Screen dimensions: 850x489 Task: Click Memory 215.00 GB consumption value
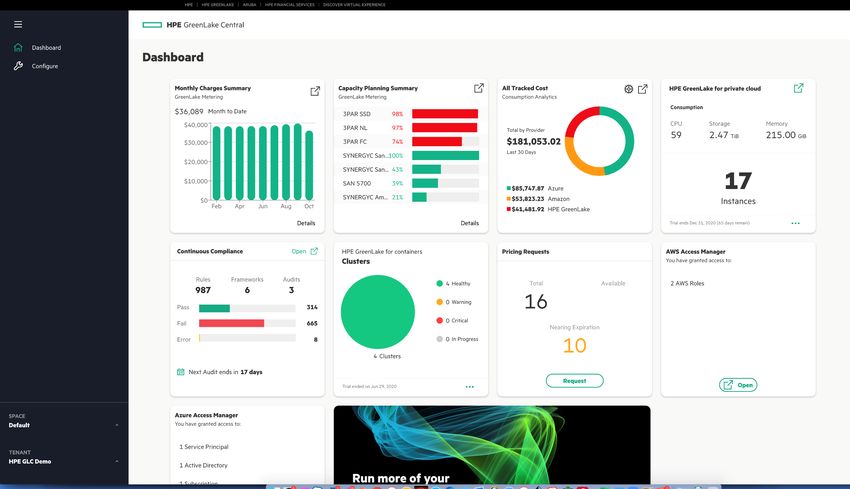coord(786,135)
